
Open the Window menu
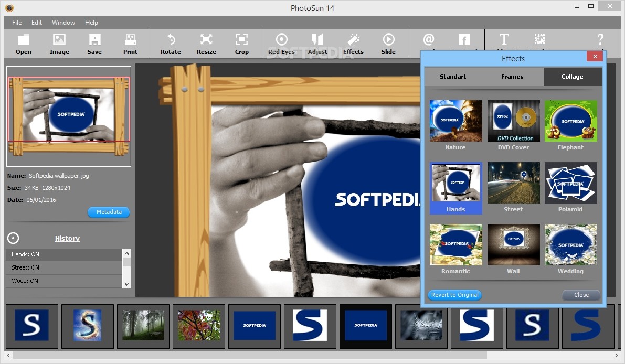click(63, 23)
